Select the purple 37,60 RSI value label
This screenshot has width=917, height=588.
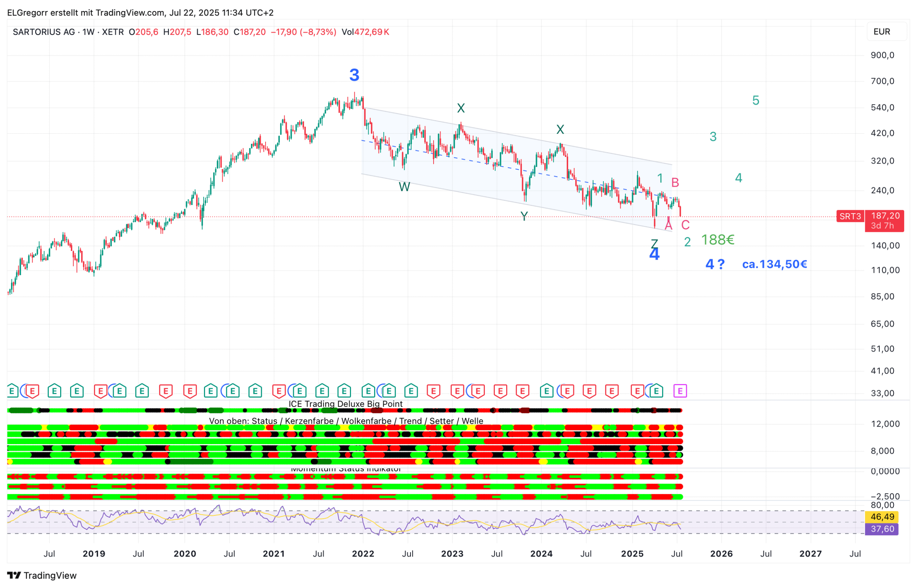tap(882, 529)
